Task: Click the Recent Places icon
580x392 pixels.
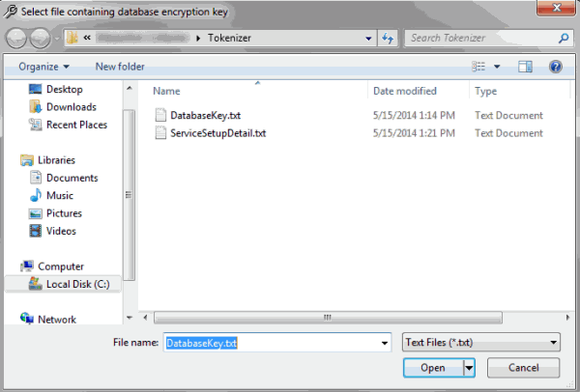Action: click(36, 125)
